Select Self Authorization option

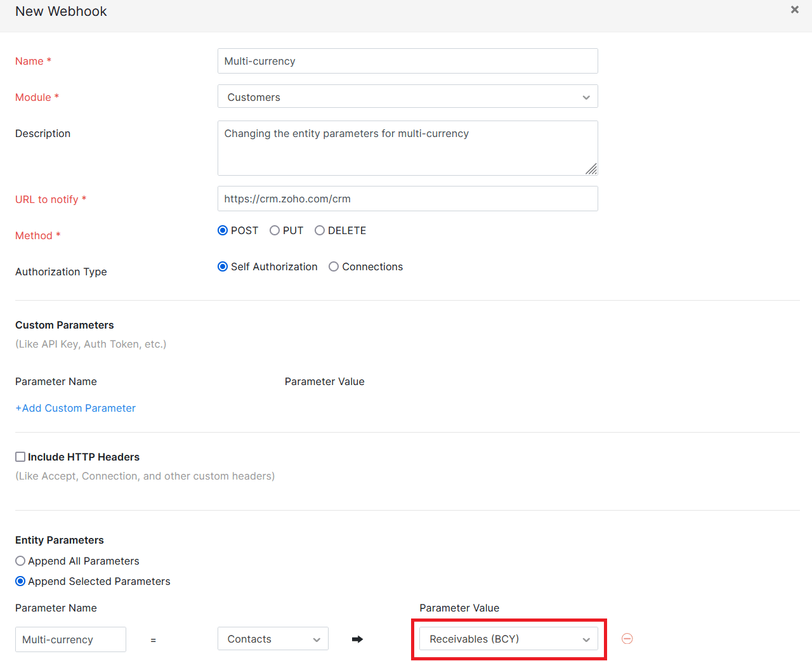223,266
